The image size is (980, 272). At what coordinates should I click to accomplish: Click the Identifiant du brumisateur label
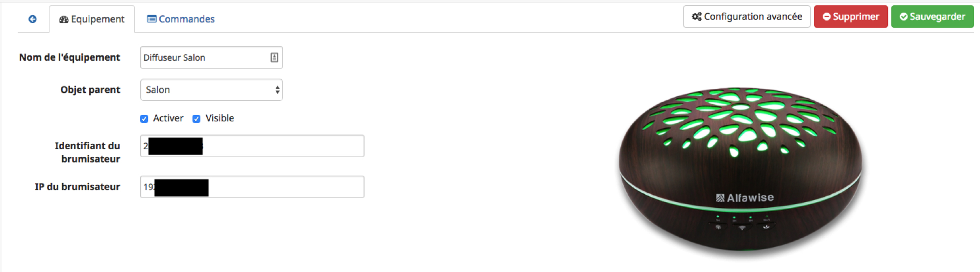(x=87, y=152)
